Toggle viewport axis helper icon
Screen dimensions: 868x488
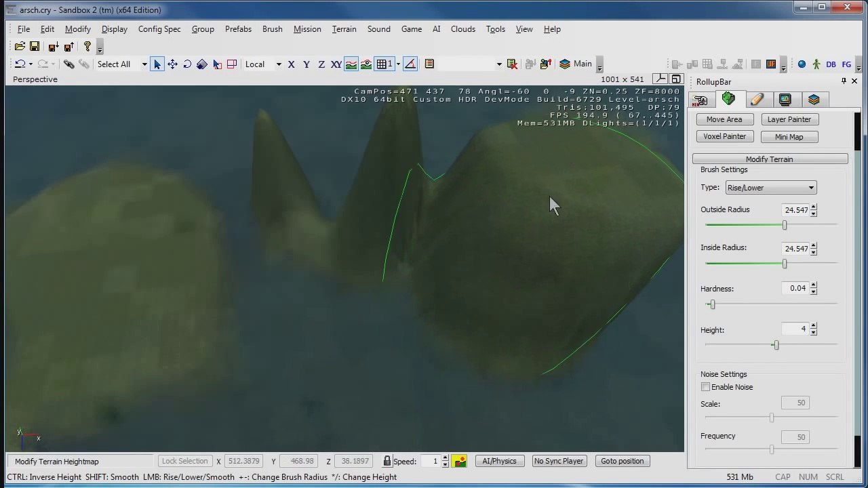tap(660, 79)
